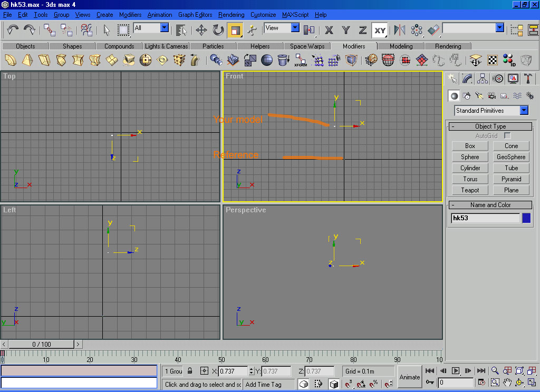The height and width of the screenshot is (392, 540).
Task: Switch to the Space Warps tab
Action: pos(307,46)
